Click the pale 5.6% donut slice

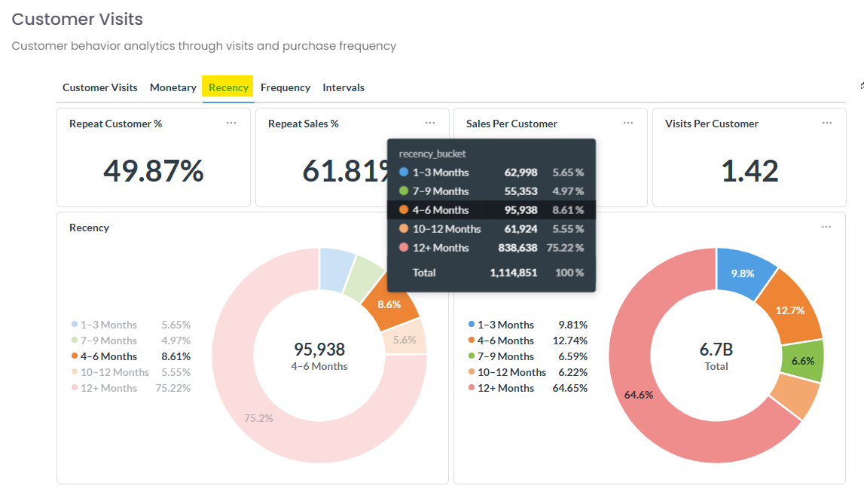[x=405, y=340]
